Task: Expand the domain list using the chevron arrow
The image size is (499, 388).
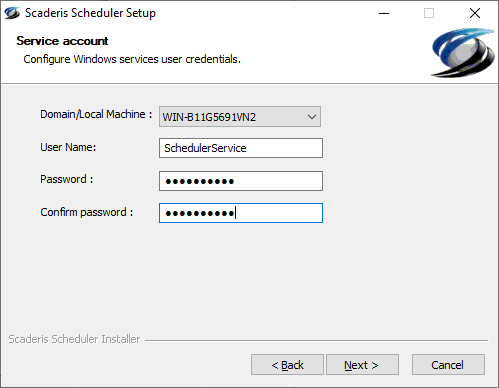Action: click(312, 117)
